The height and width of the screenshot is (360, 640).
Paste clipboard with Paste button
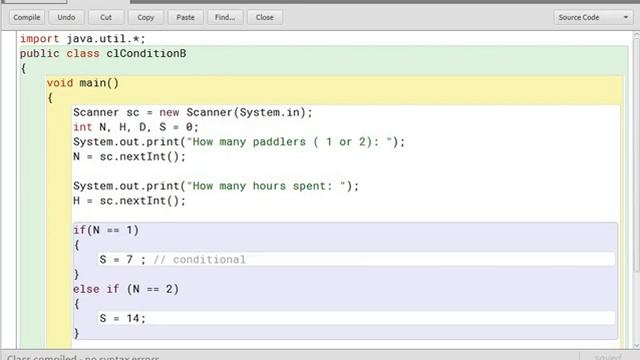[185, 18]
